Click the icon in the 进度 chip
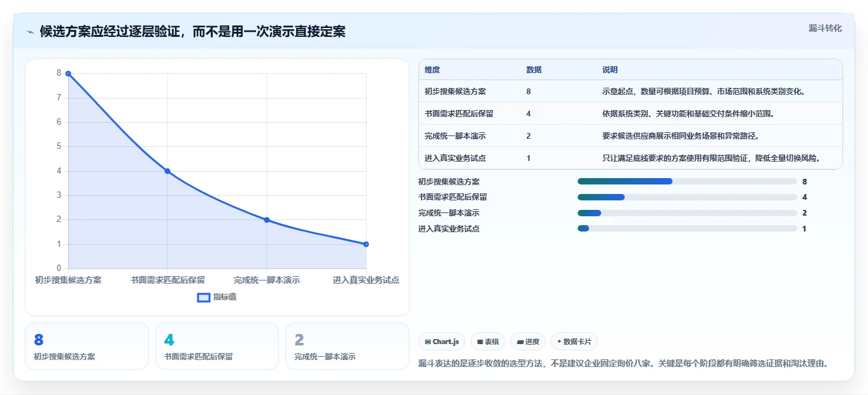Viewport: 868px width, 395px height. [x=520, y=342]
